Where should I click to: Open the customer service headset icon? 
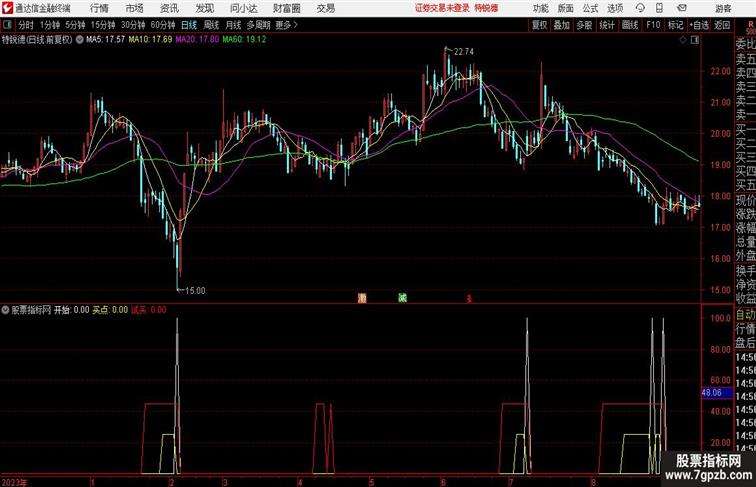pyautogui.click(x=640, y=8)
